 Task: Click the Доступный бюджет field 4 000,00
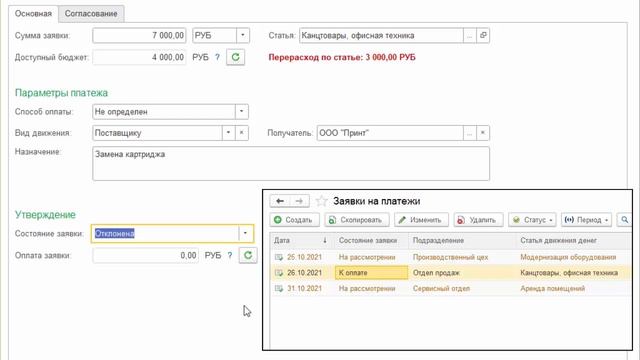click(x=139, y=57)
